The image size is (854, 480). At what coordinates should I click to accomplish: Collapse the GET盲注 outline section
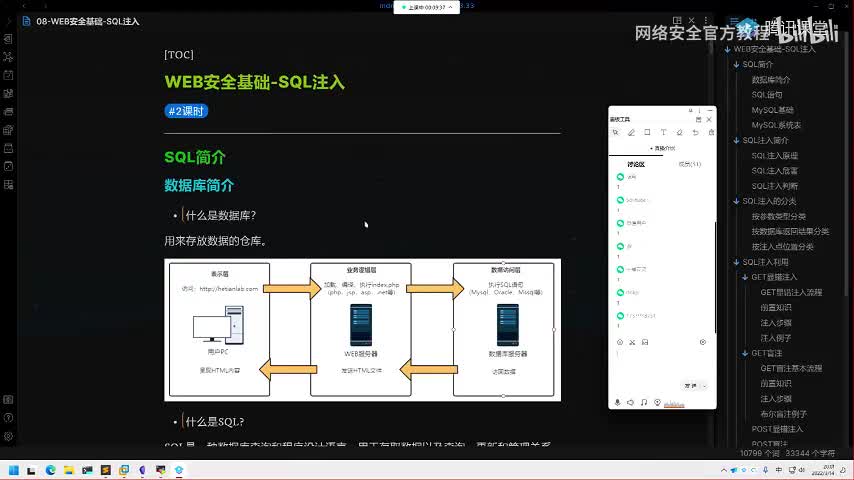(x=745, y=353)
